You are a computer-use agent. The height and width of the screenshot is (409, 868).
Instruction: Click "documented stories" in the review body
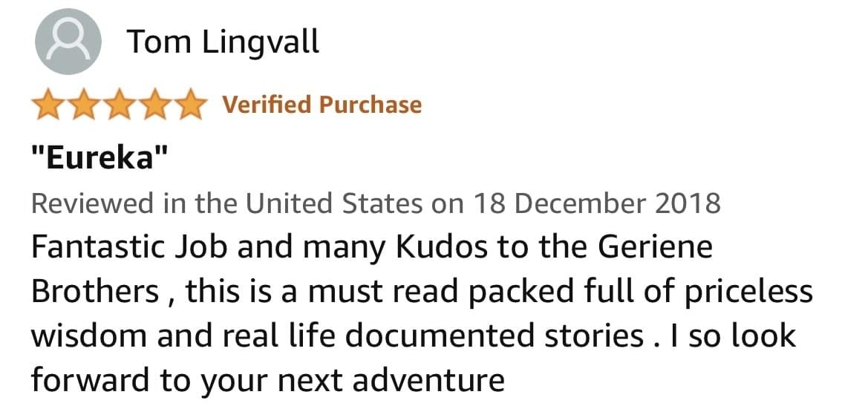(495, 336)
